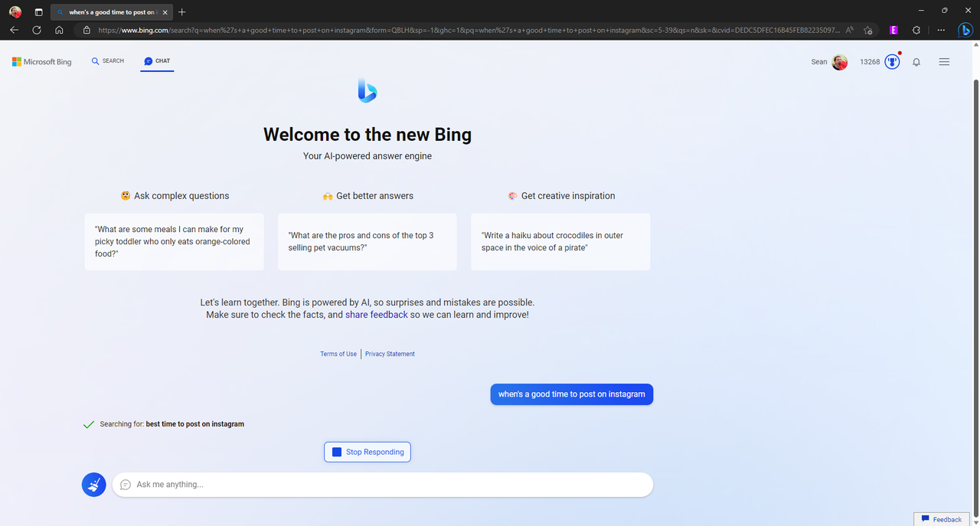
Task: Open the Terms of Use link
Action: coord(338,354)
